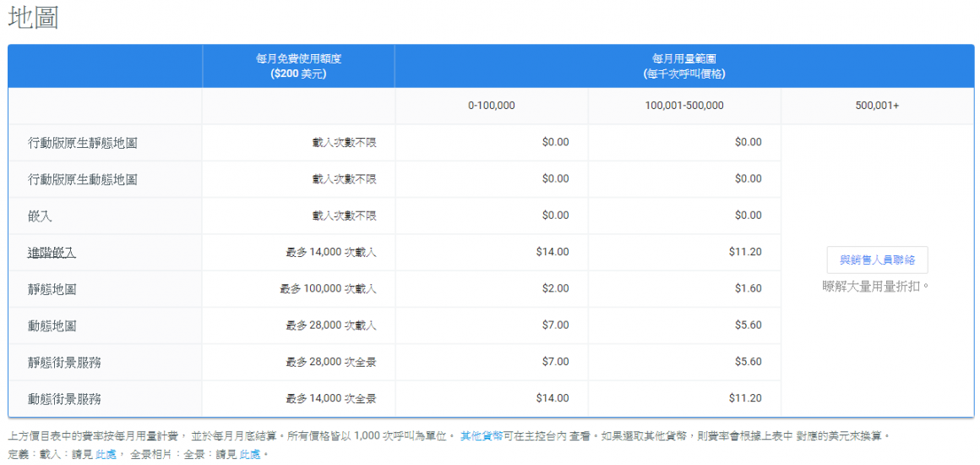Click the $11.20 price for 進階嵌入
Viewport: 980px width, 465px height.
[x=746, y=252]
